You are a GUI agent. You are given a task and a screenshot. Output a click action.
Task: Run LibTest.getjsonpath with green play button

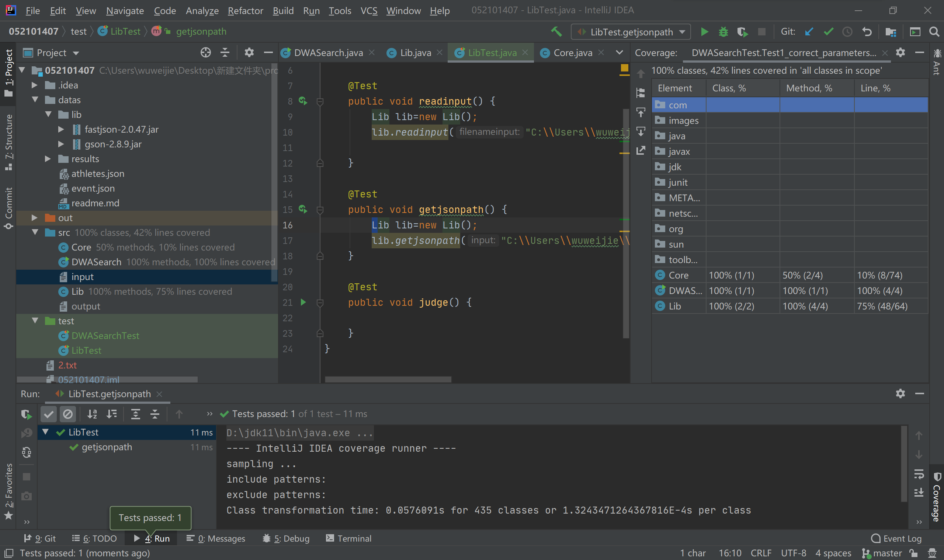[x=704, y=32]
